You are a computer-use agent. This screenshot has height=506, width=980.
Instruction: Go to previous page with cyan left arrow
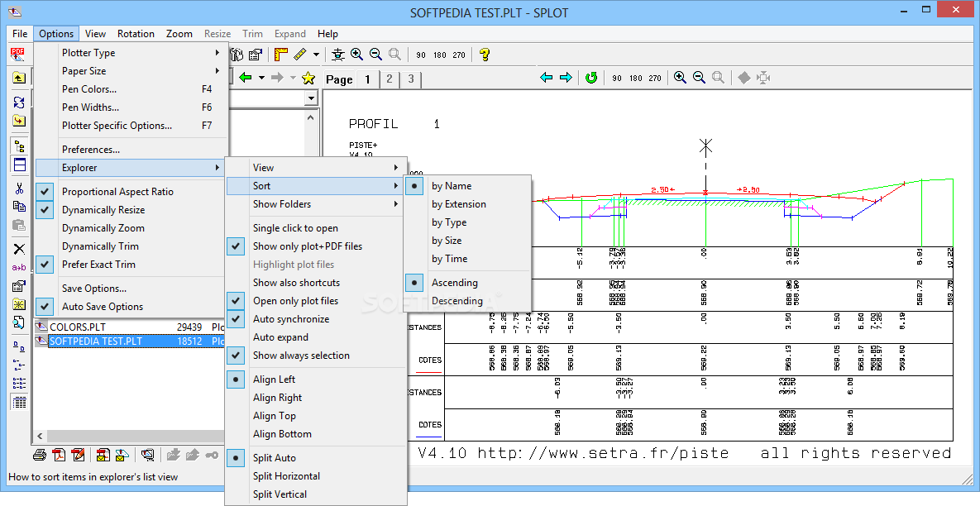(x=547, y=78)
